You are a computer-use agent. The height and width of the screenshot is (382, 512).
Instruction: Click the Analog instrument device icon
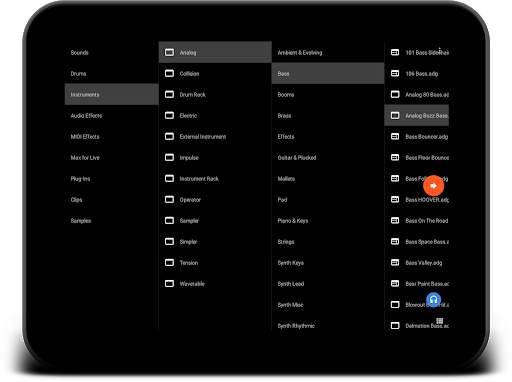click(169, 52)
